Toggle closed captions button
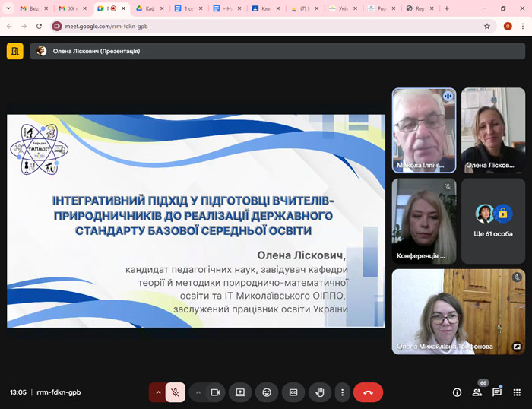Image resolution: width=532 pixels, height=409 pixels. click(293, 392)
